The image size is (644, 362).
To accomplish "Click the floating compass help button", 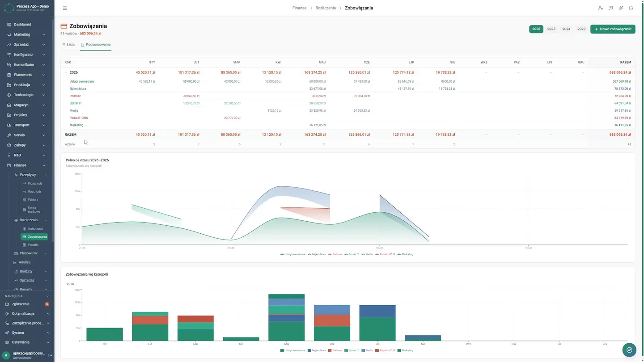I will (x=629, y=350).
